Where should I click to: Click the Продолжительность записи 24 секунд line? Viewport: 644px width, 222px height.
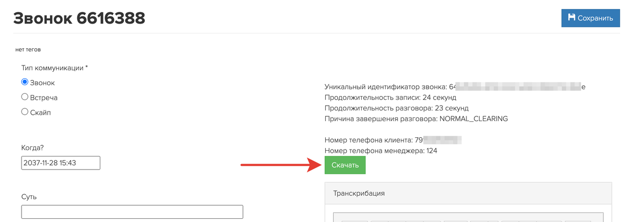point(390,98)
